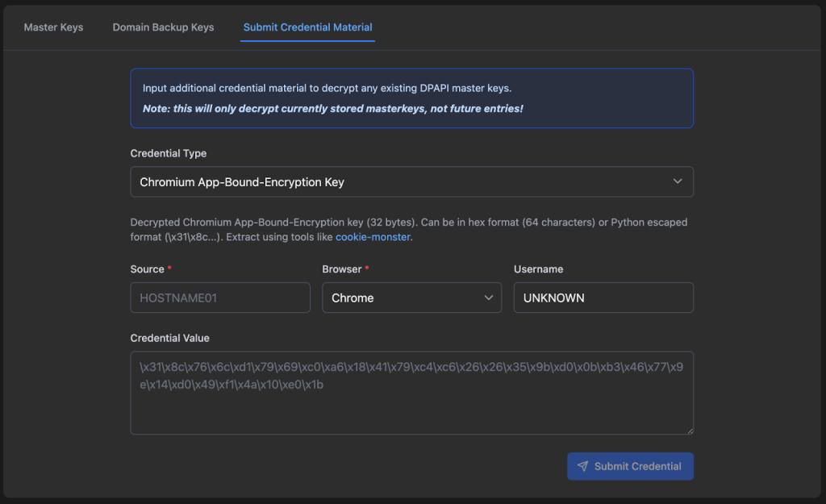Click the Source field label

tap(147, 269)
